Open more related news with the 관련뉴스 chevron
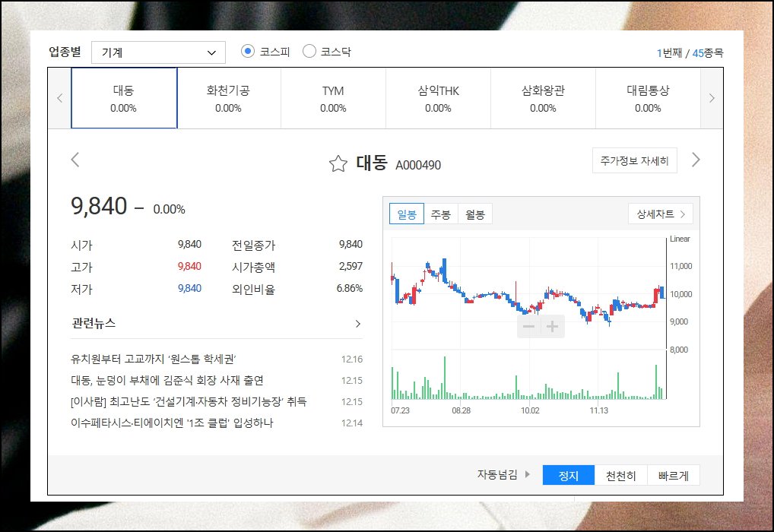The width and height of the screenshot is (774, 532). pyautogui.click(x=358, y=324)
